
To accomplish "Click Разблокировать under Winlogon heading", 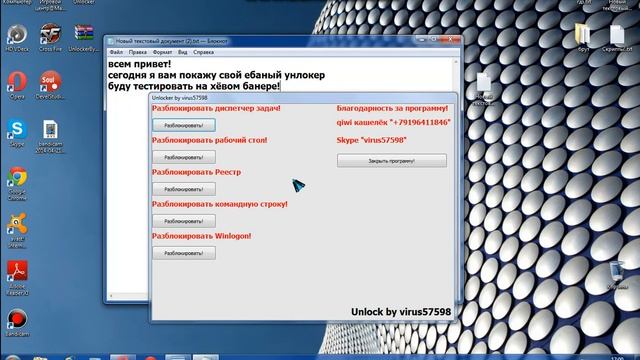I will tap(184, 253).
